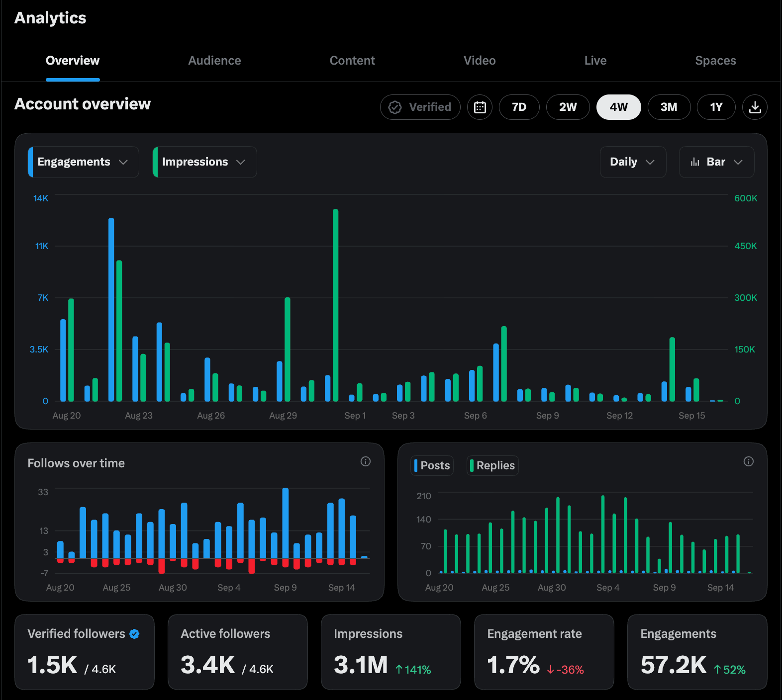Toggle the Replies series in chart
Viewport: 782px width, 700px height.
(x=492, y=465)
